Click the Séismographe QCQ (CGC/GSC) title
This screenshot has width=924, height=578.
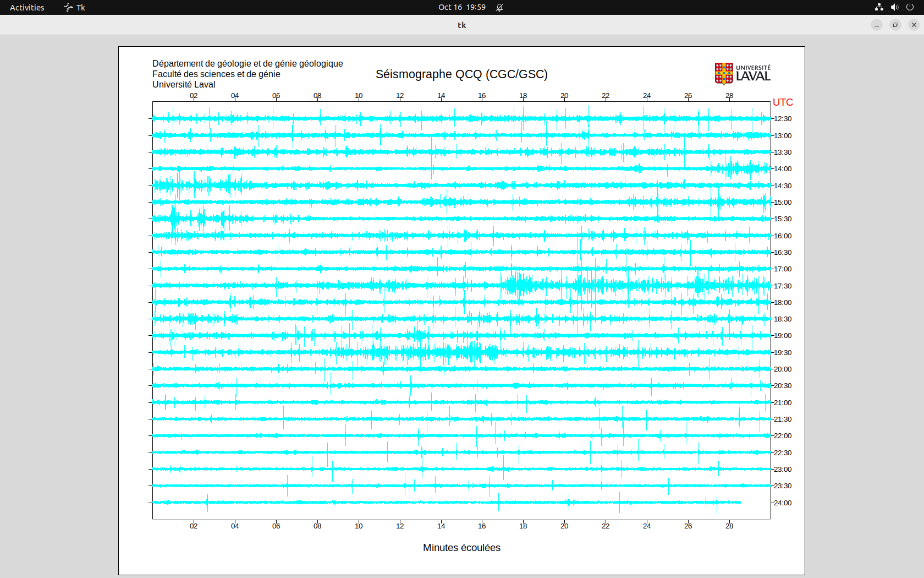coord(461,74)
